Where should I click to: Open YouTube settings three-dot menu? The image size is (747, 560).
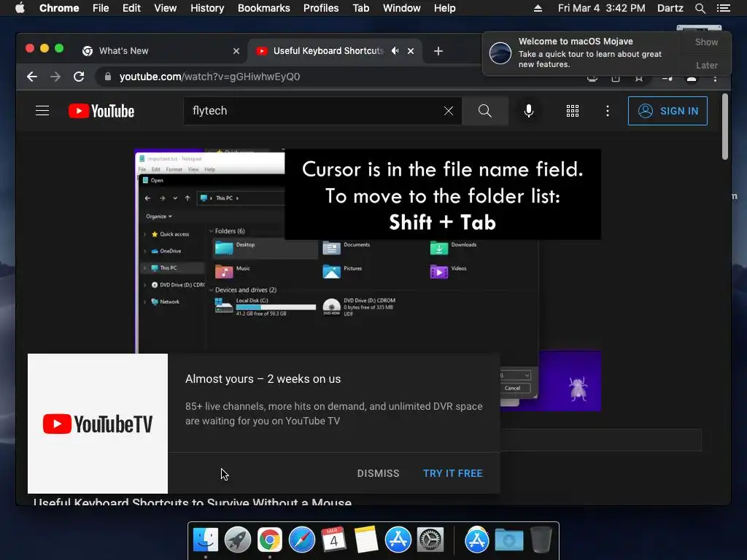click(608, 111)
